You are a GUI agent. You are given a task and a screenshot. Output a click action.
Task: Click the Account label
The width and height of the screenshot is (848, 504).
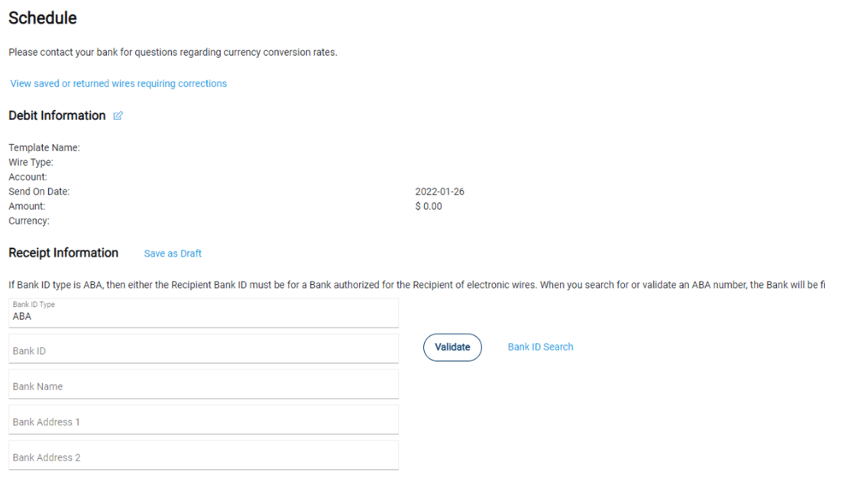pos(28,177)
